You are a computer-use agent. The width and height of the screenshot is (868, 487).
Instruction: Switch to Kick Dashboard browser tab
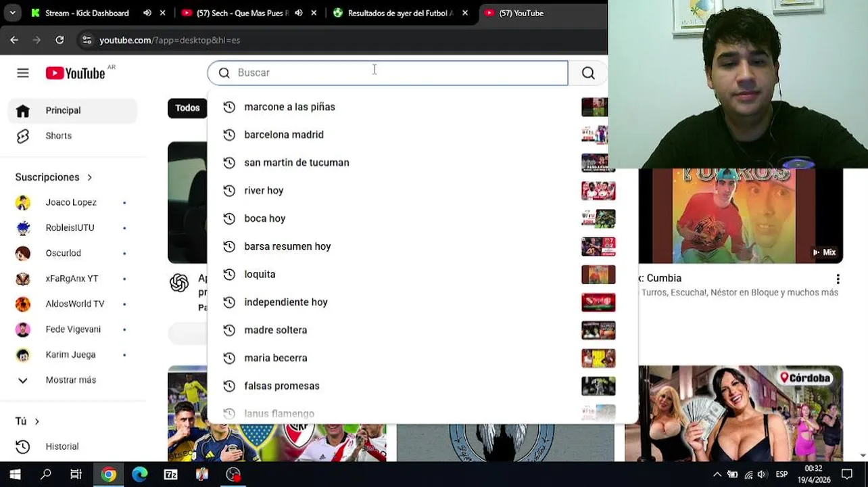[87, 13]
